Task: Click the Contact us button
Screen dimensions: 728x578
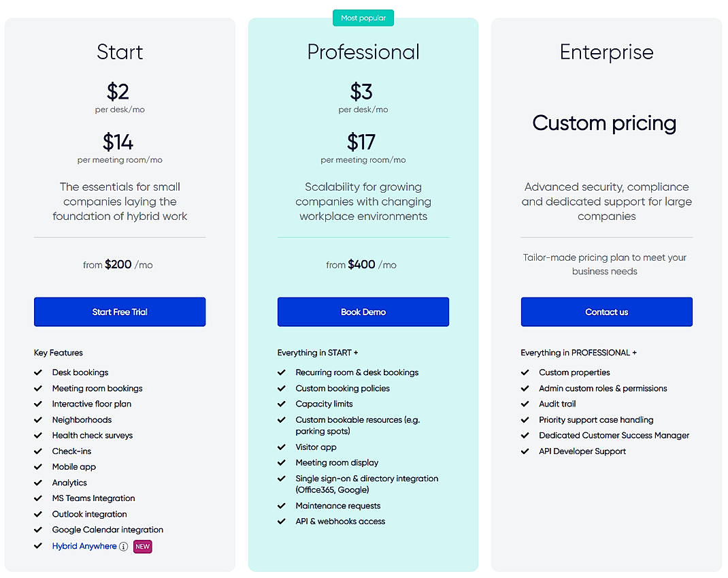Action: (606, 311)
